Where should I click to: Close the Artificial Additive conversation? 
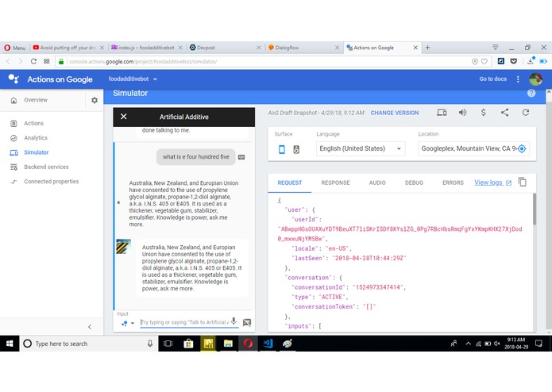point(124,117)
